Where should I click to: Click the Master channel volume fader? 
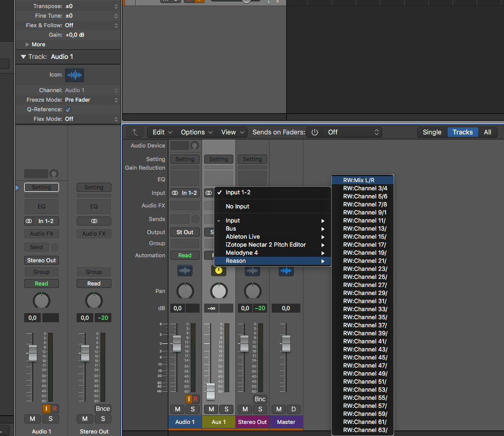coord(286,343)
